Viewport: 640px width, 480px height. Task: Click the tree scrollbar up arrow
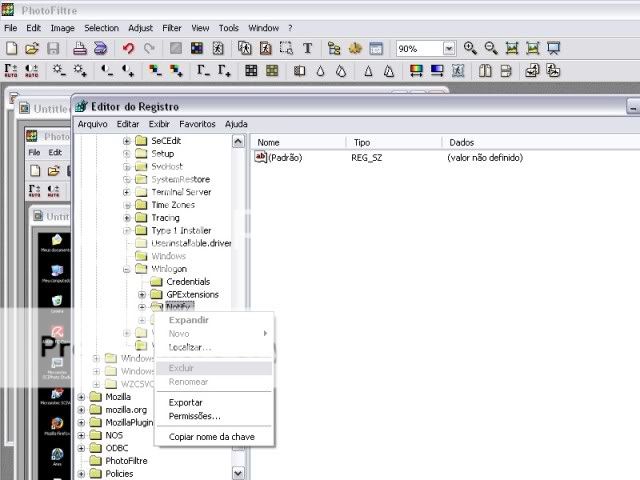(x=238, y=142)
